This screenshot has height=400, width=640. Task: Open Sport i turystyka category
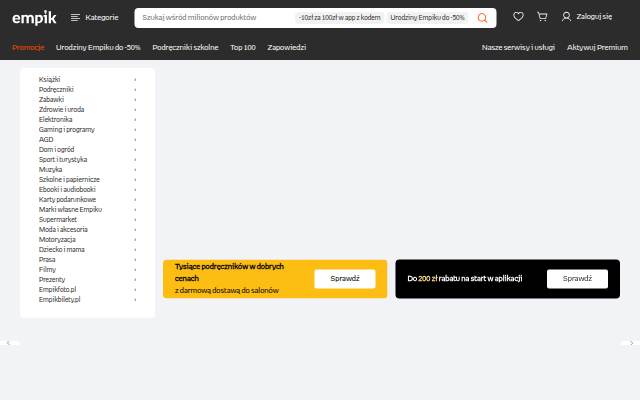63,160
